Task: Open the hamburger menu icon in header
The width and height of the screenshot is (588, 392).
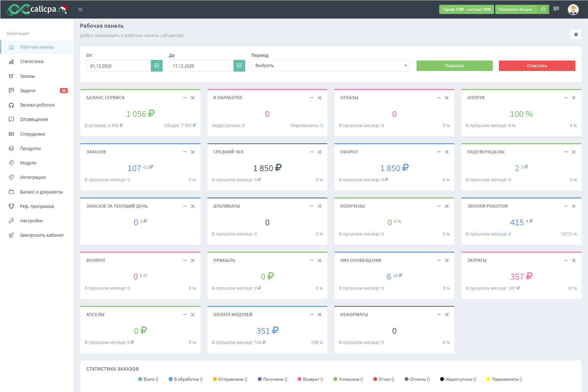Action: coord(80,9)
